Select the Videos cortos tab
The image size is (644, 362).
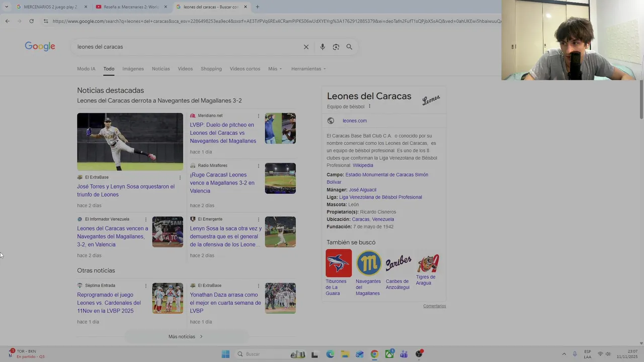pos(245,69)
